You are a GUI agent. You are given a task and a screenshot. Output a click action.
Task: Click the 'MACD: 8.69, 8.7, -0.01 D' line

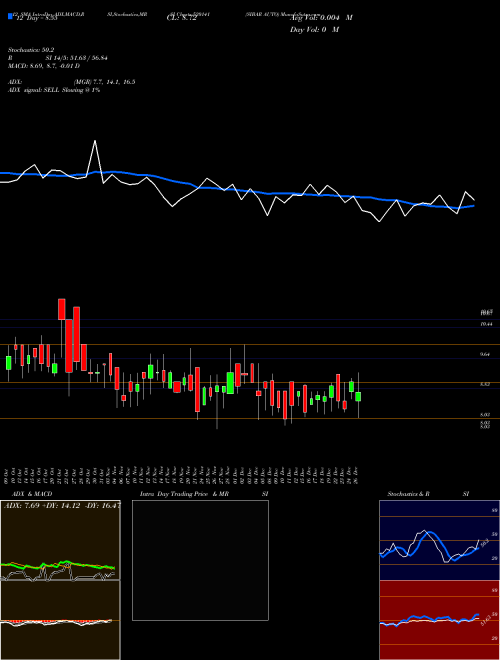point(44,66)
